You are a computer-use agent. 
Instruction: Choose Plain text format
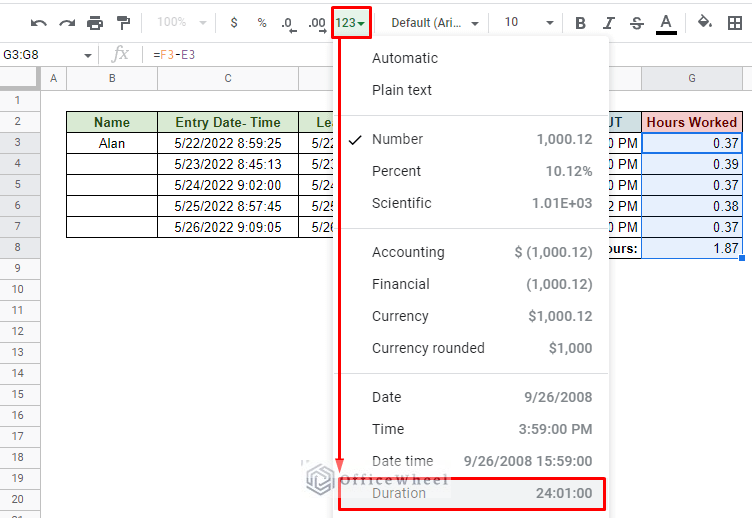point(471,90)
